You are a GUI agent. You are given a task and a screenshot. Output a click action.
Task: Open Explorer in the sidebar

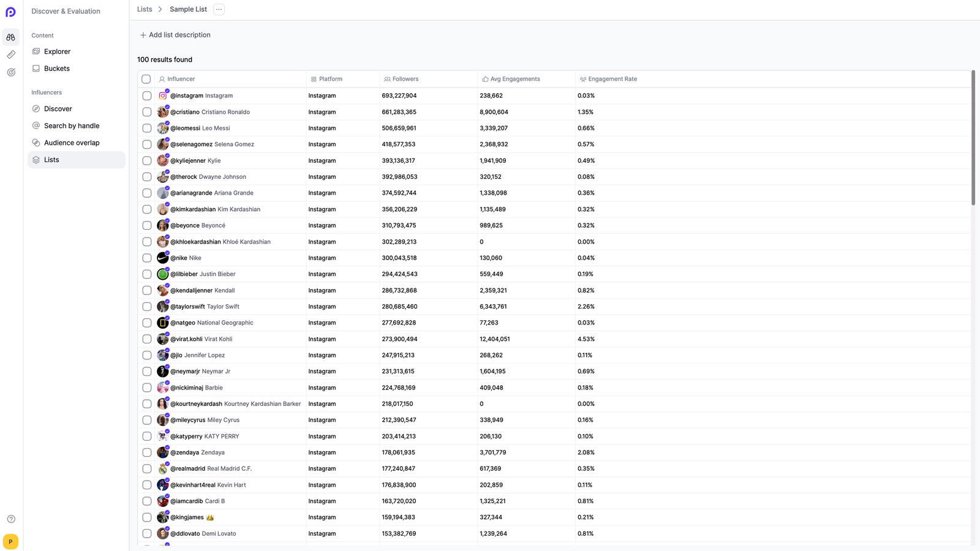point(57,51)
